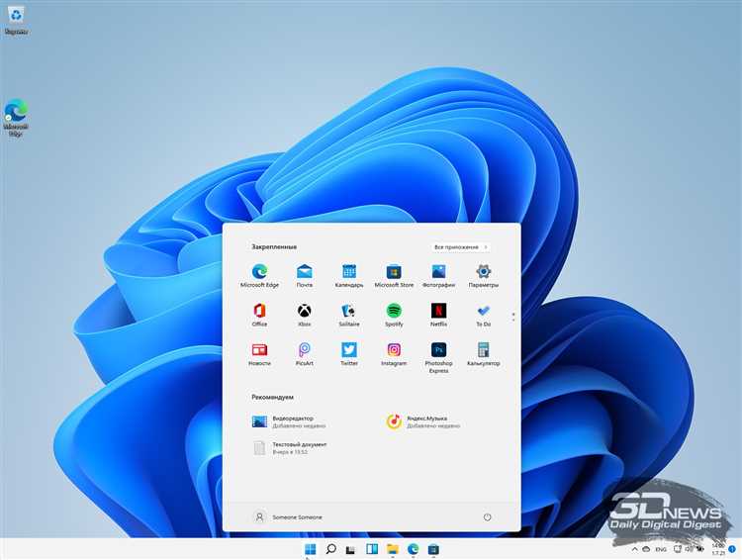This screenshot has height=560, width=742.
Task: Open the Почта mail app
Action: [305, 275]
